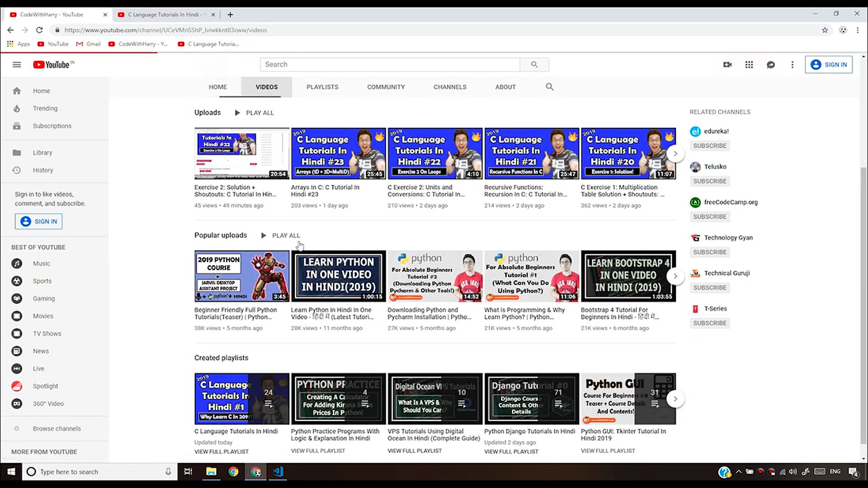Open a new browser tab
Image resolution: width=868 pixels, height=488 pixels.
(230, 14)
